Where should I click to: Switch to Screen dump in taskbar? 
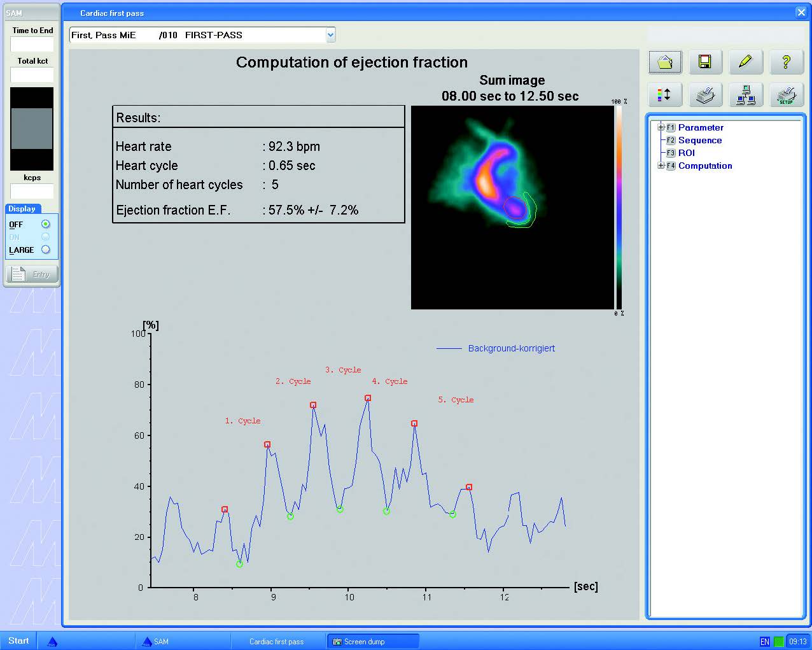click(372, 641)
